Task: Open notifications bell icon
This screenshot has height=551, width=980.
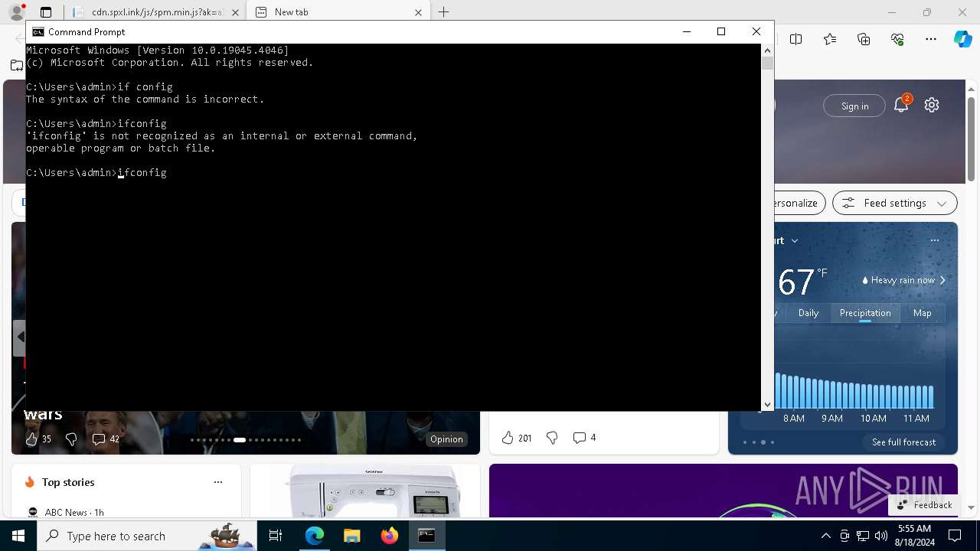Action: coord(901,106)
